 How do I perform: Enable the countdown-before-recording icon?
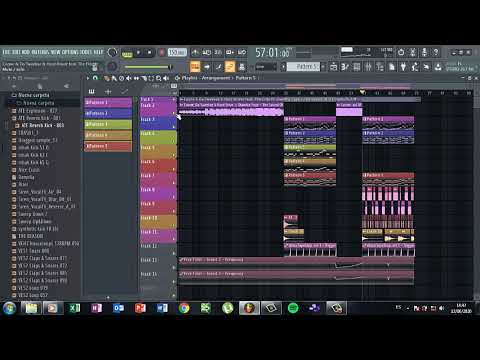218,52
